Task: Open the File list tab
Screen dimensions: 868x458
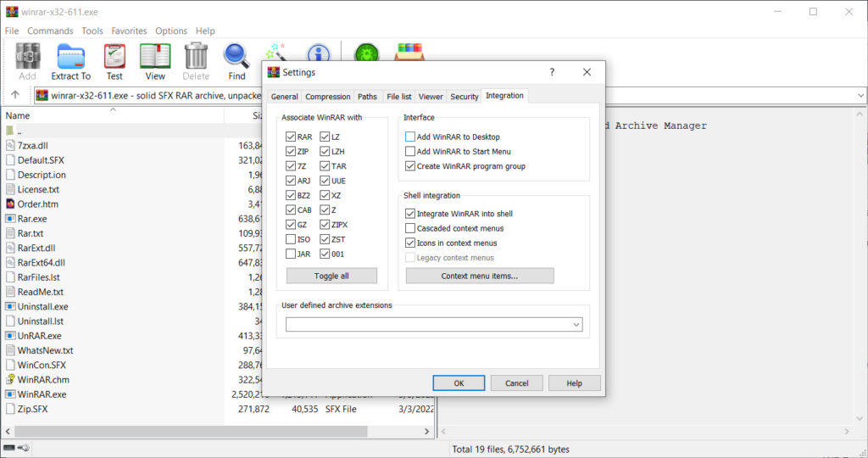Action: click(x=398, y=97)
